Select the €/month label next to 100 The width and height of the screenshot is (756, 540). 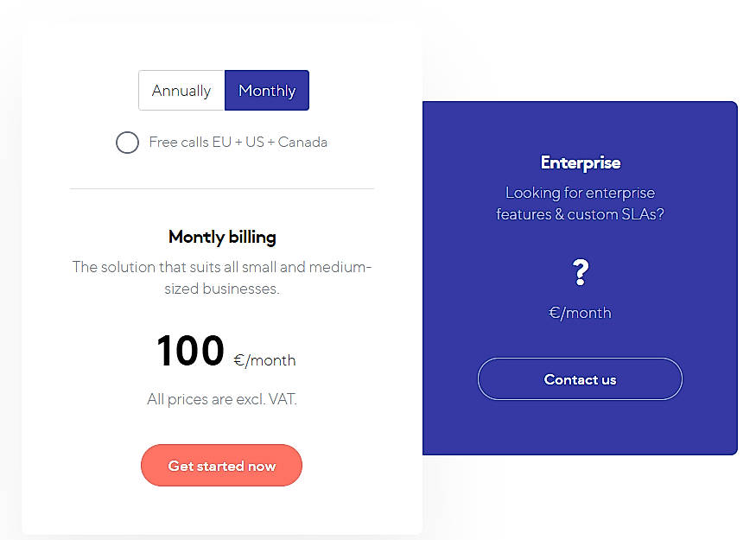(x=264, y=359)
